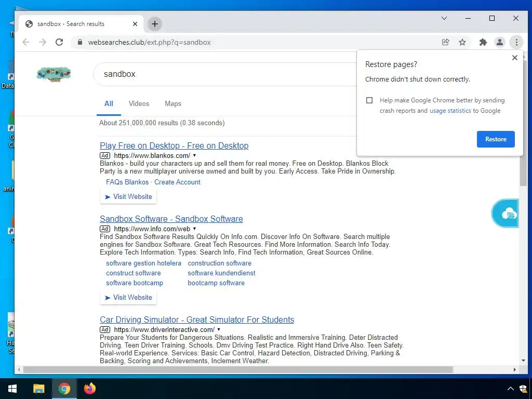Click the floating cloud widget icon
Screen dimensions: 532x399
(x=505, y=213)
